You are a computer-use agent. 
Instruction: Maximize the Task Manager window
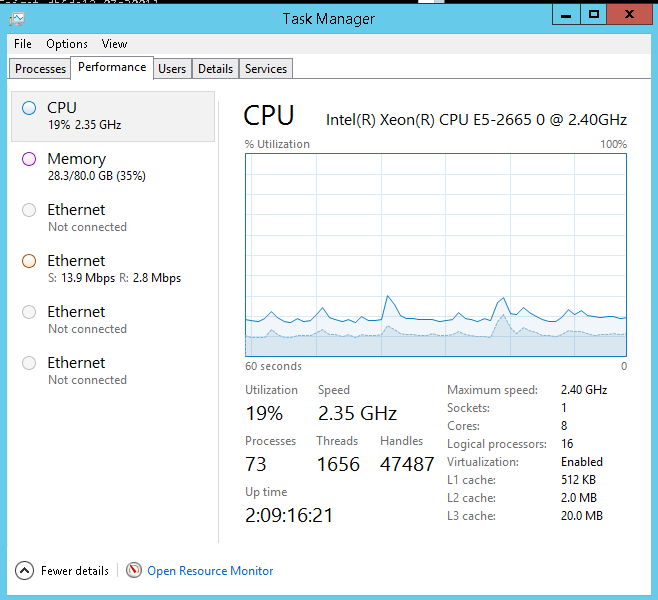point(594,14)
